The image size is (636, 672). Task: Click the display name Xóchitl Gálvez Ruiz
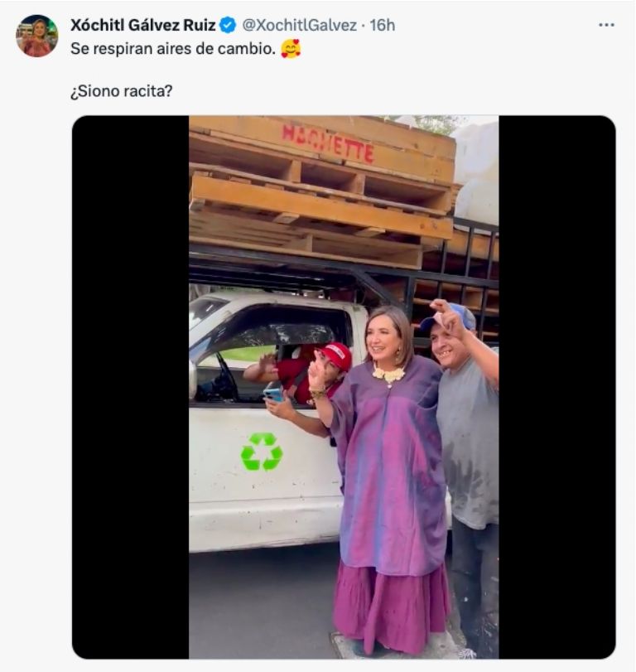point(142,26)
